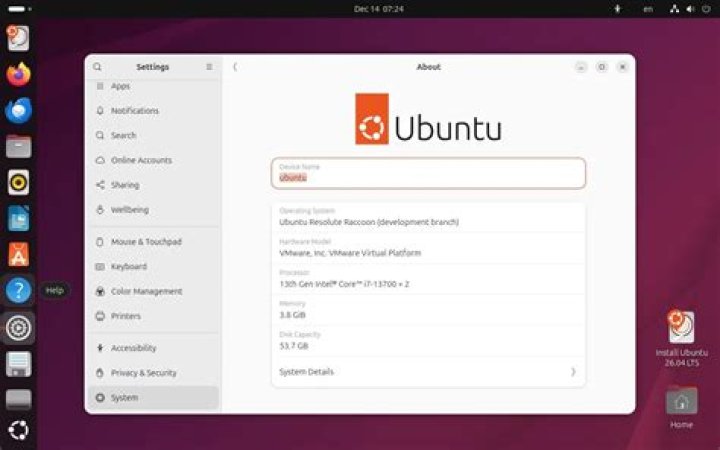This screenshot has height=450, width=720.
Task: Click the Sharing icon in sidebar
Action: [100, 185]
